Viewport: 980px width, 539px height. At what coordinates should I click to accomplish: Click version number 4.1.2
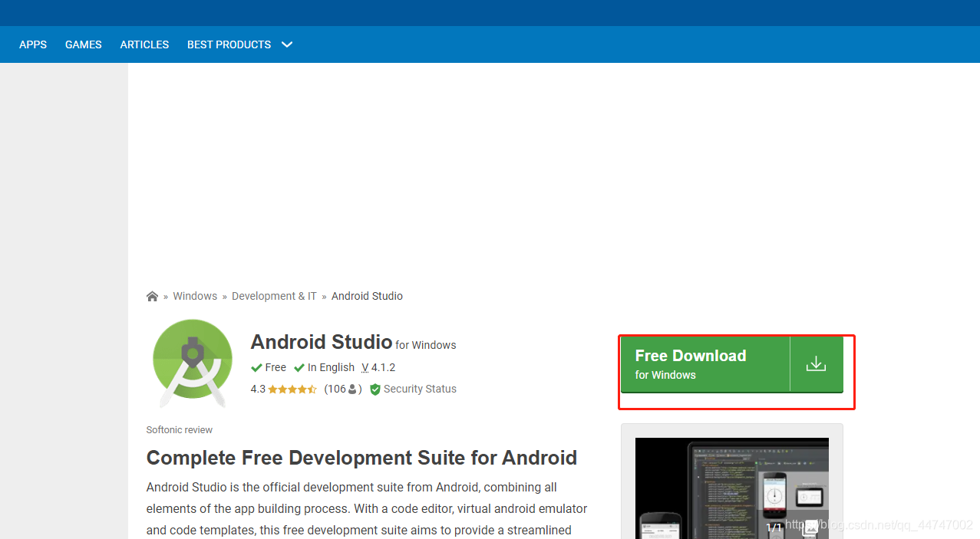pos(383,367)
